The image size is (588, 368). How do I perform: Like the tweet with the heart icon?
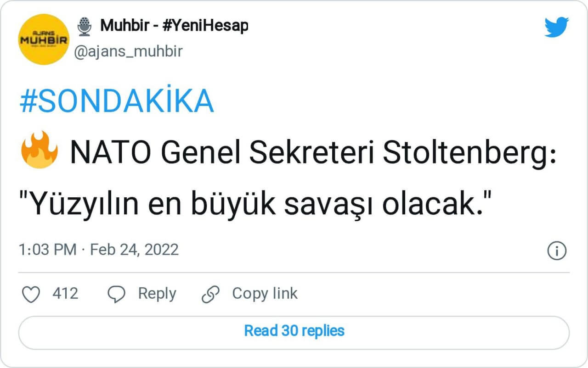[x=31, y=294]
